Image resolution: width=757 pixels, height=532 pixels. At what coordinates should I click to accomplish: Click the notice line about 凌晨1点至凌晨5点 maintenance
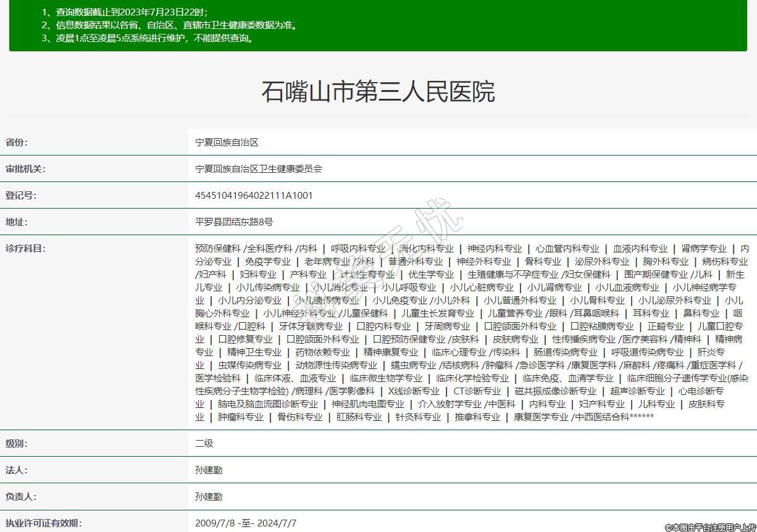[x=148, y=38]
